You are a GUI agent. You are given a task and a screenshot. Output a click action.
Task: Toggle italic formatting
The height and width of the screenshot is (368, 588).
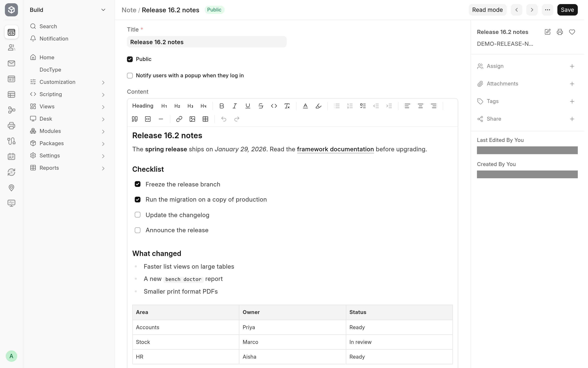(x=235, y=106)
